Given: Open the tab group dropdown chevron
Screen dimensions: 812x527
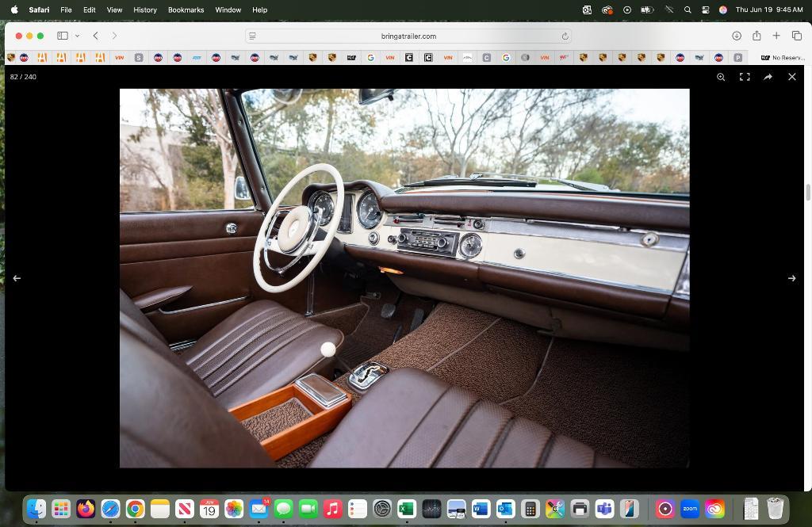Looking at the screenshot, I should pyautogui.click(x=77, y=36).
